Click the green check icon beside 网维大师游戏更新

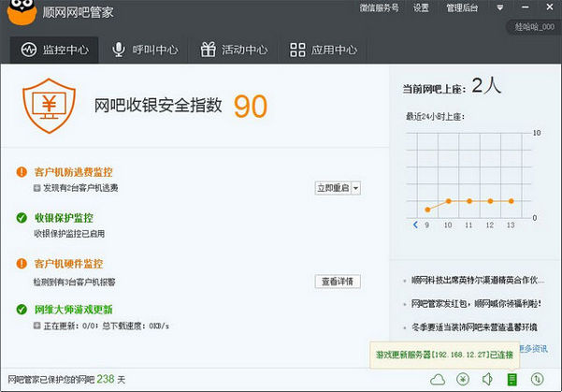(x=22, y=309)
